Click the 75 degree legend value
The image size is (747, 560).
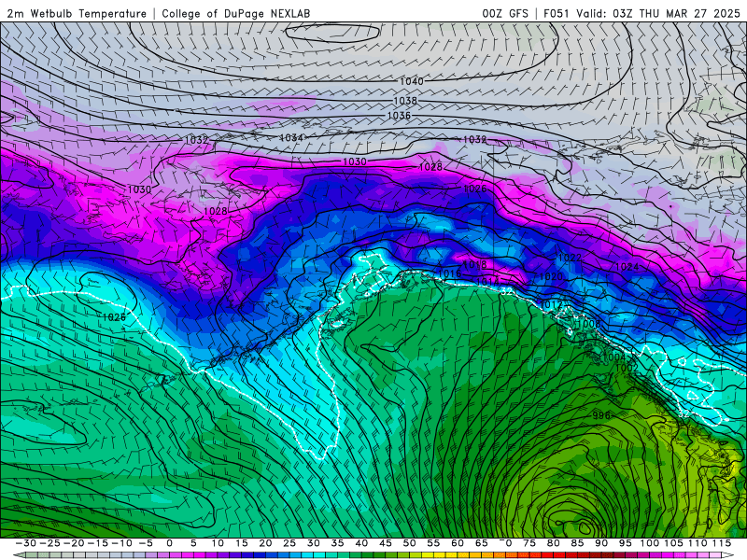(x=529, y=543)
